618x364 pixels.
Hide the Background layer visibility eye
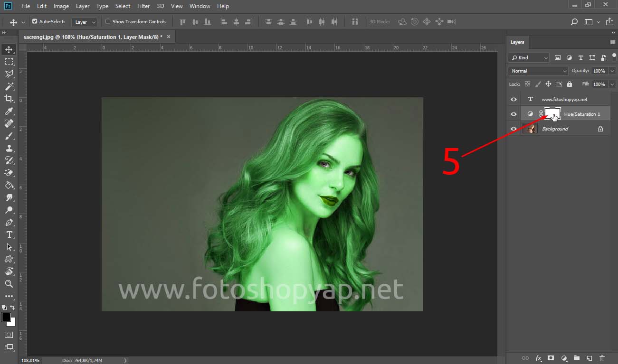pos(513,129)
